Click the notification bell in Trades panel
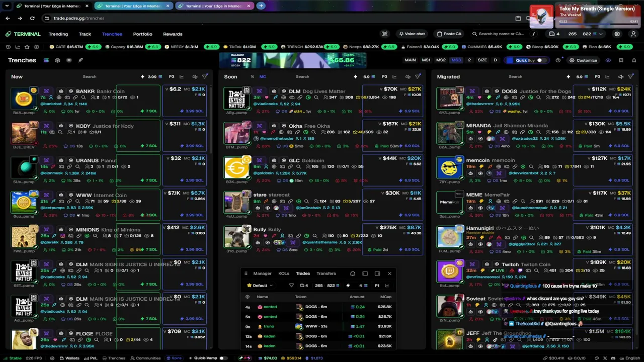Image resolution: width=644 pixels, height=362 pixels. click(353, 274)
